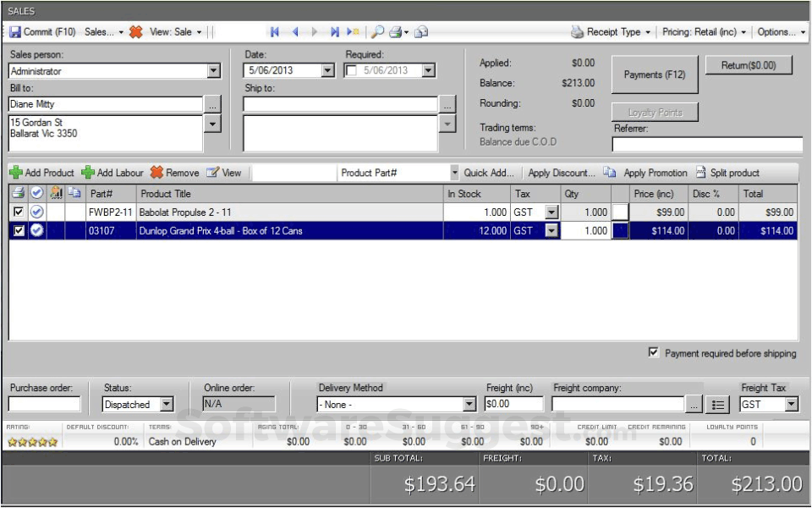The height and width of the screenshot is (508, 812).
Task: Click the Freight company ellipsis button
Action: pyautogui.click(x=694, y=405)
